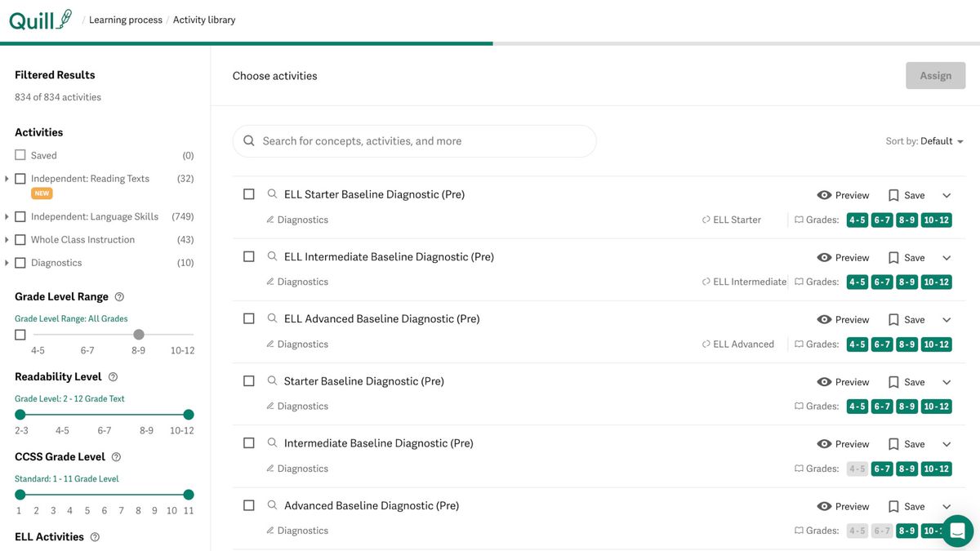The image size is (980, 551).
Task: Click the Intermediate Baseline Diagnostic (Pre) title
Action: point(378,443)
